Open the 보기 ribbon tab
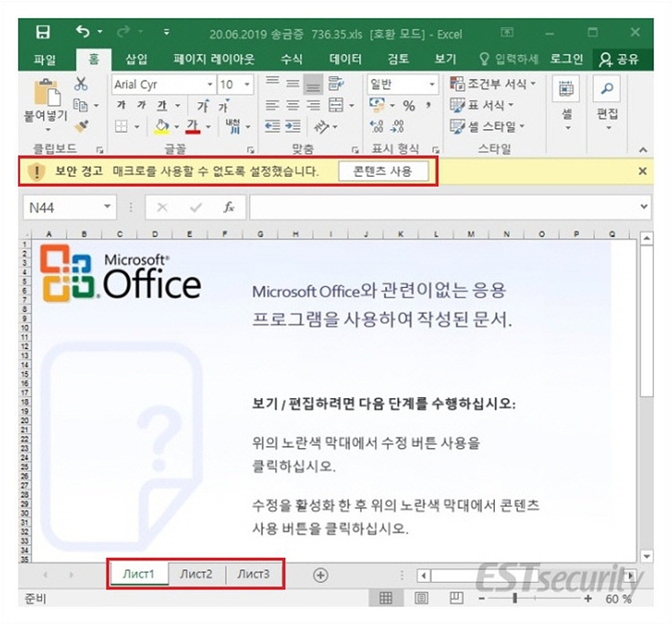 [445, 59]
